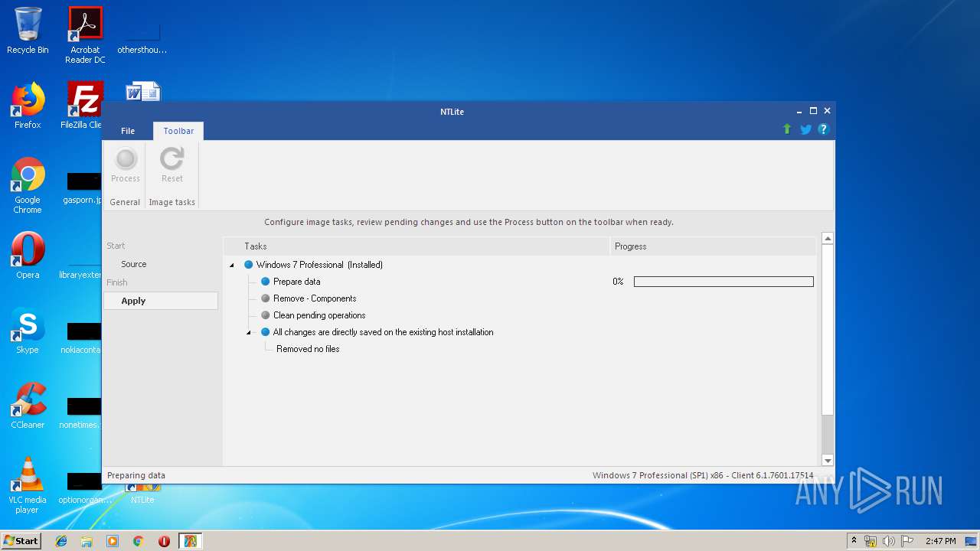Open the Opera desktop shortcut
The image size is (980, 551).
point(28,256)
